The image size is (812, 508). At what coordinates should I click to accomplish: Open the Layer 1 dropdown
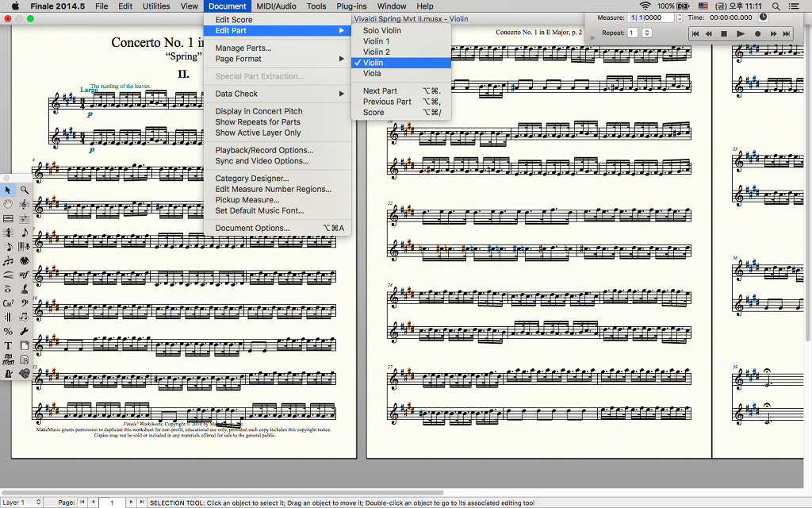coord(21,502)
